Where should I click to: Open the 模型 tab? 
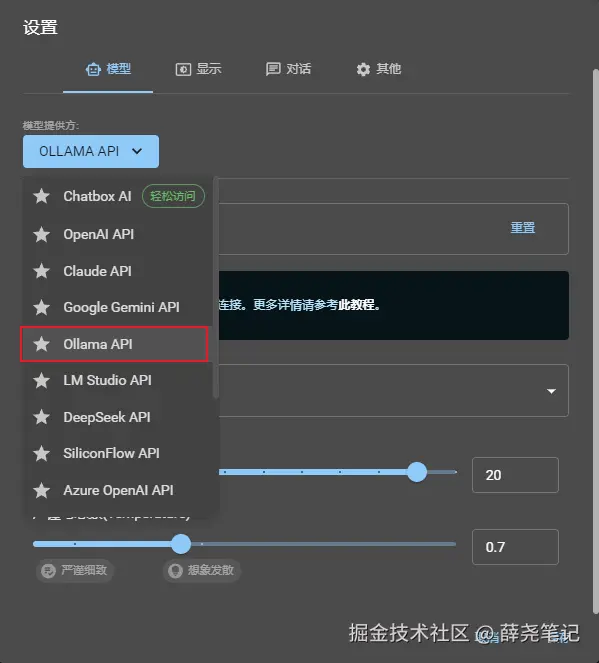[108, 69]
